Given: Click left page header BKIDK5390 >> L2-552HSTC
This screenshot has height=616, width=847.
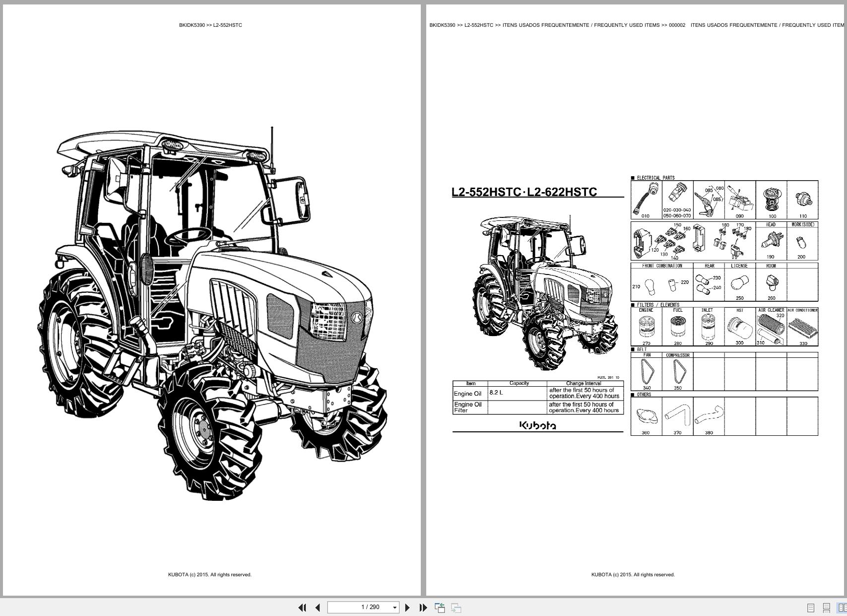Looking at the screenshot, I should 210,25.
